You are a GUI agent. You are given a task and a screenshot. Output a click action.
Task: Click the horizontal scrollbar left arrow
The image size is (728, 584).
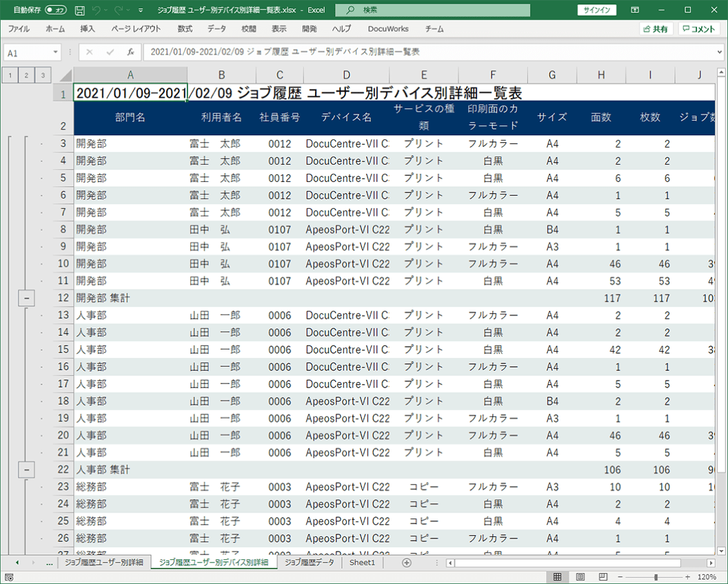(x=450, y=563)
